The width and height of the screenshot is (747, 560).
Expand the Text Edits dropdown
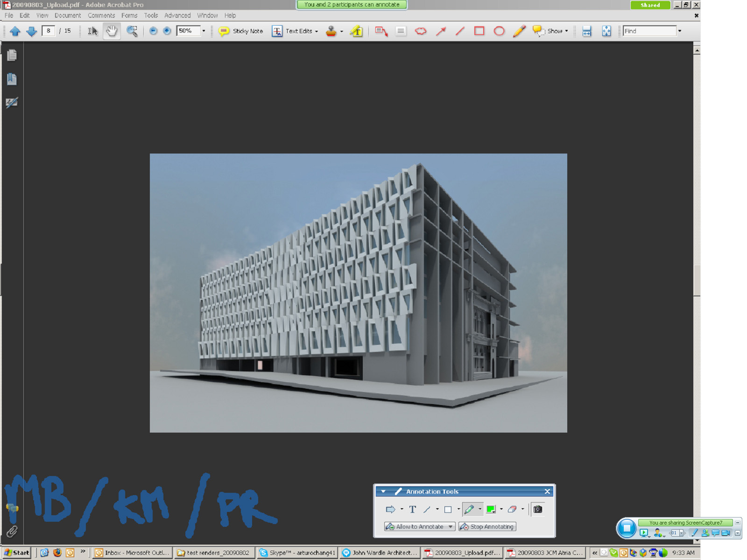pos(317,31)
